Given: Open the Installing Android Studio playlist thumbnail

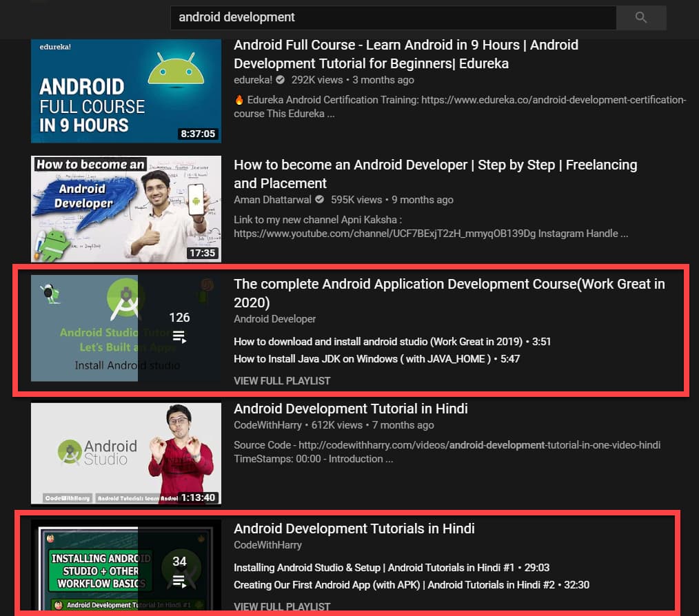Looking at the screenshot, I should 126,565.
